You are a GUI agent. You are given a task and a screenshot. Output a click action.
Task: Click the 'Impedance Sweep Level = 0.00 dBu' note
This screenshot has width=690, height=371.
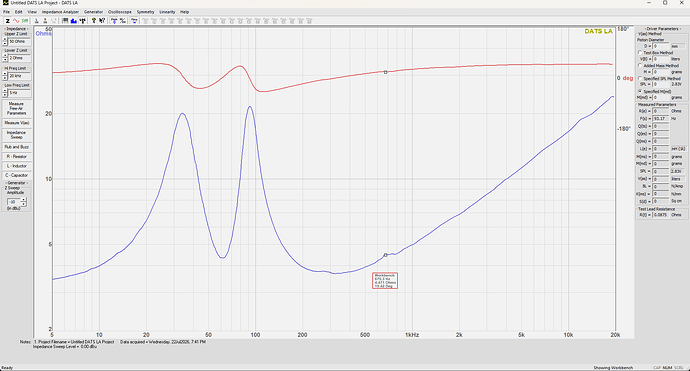click(x=65, y=347)
